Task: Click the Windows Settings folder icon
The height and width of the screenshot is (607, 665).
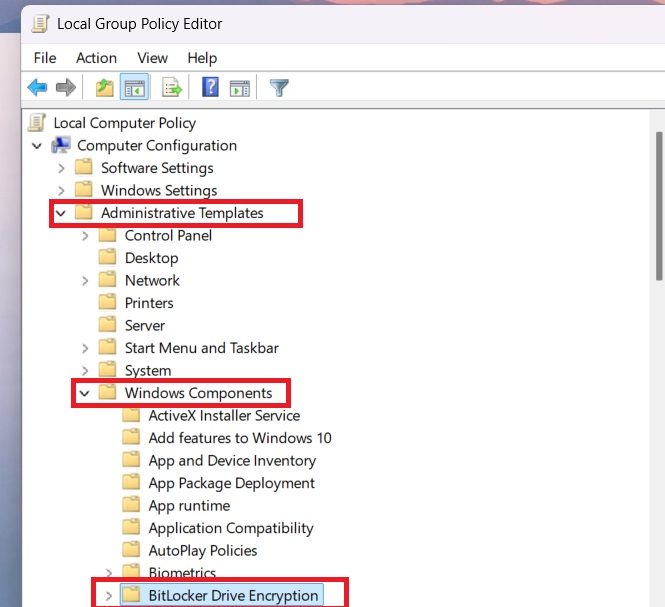Action: tap(84, 190)
